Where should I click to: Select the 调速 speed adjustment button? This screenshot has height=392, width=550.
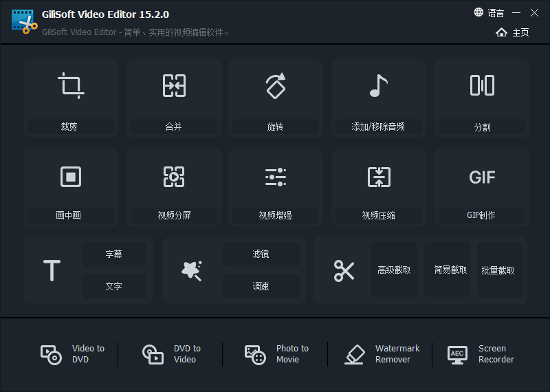[x=261, y=286]
